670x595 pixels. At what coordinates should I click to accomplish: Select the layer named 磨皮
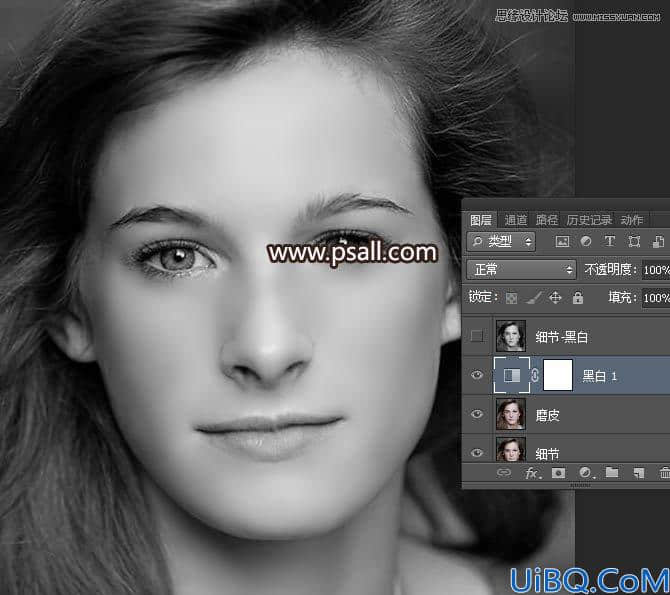coord(547,415)
